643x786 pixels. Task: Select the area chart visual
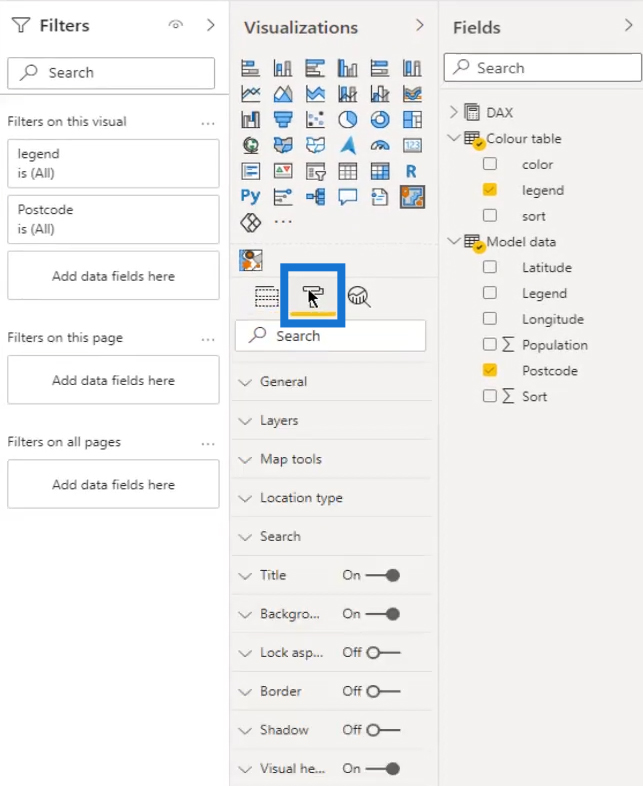click(283, 94)
